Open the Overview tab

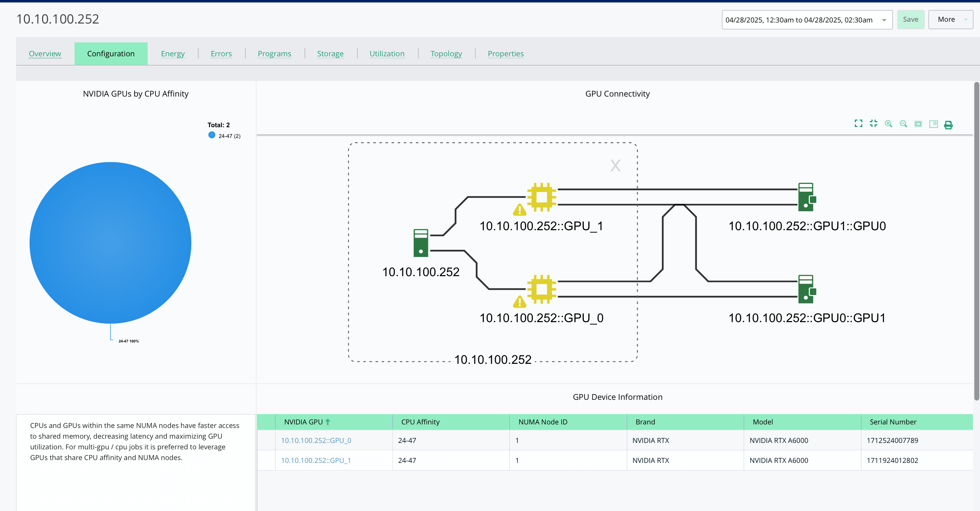[x=45, y=53]
